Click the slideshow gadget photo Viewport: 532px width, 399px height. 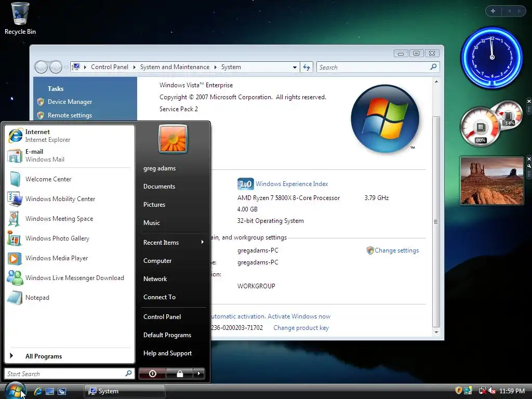491,181
